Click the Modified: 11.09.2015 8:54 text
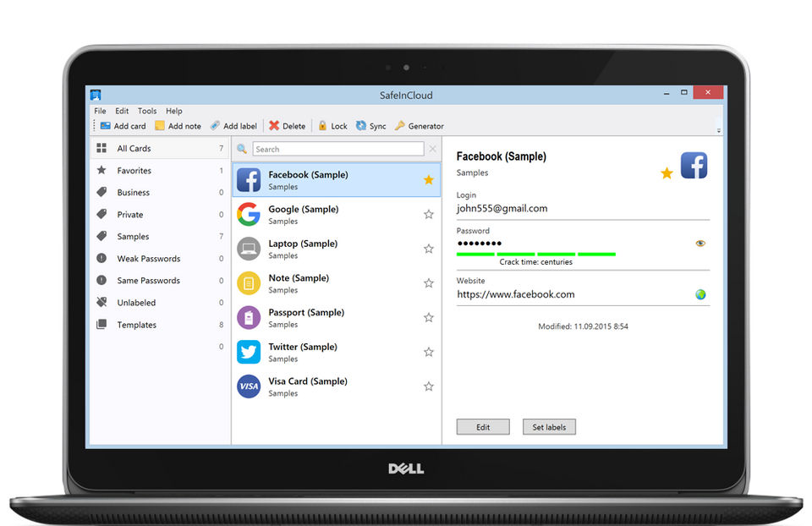The height and width of the screenshot is (526, 812). point(583,326)
